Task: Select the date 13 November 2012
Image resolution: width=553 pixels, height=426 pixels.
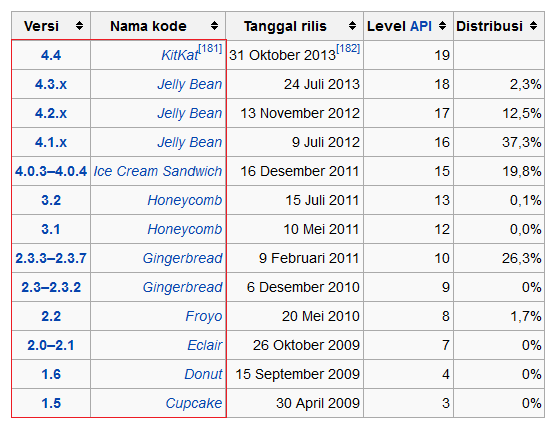Action: (x=300, y=113)
